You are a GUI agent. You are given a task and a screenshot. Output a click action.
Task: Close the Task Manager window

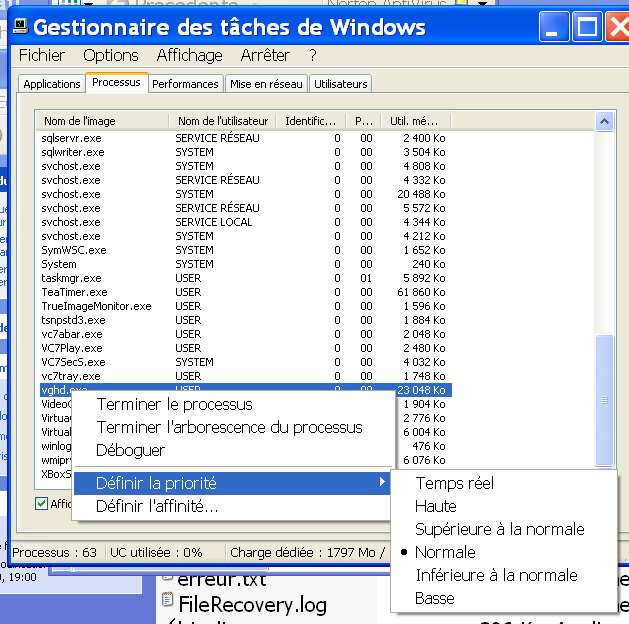pos(618,27)
